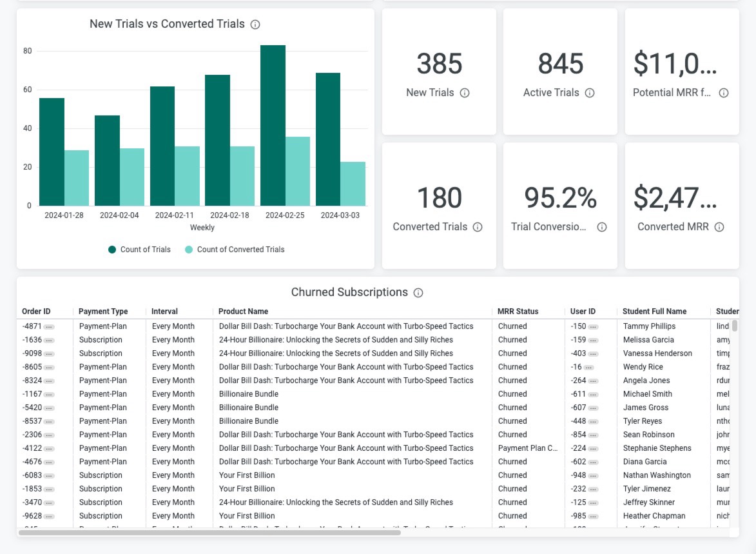Select the Tammy Phillips row name cell
Image resolution: width=756 pixels, height=554 pixels.
tap(649, 326)
